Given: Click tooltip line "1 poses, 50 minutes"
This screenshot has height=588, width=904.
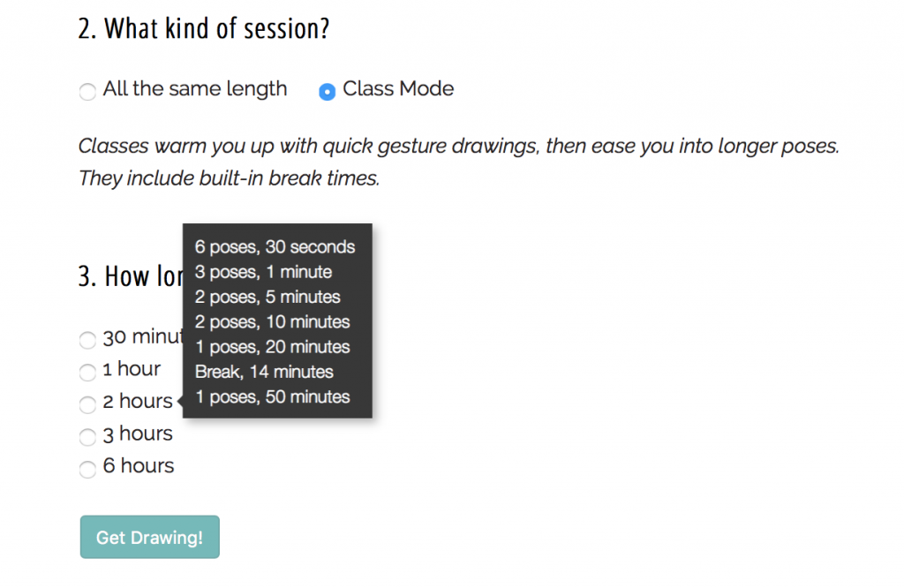Looking at the screenshot, I should click(272, 396).
